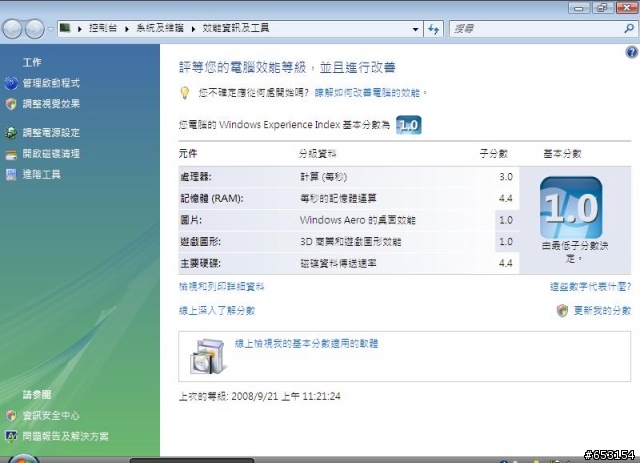Select the 處理器 row label
The image size is (640, 463).
tap(196, 177)
